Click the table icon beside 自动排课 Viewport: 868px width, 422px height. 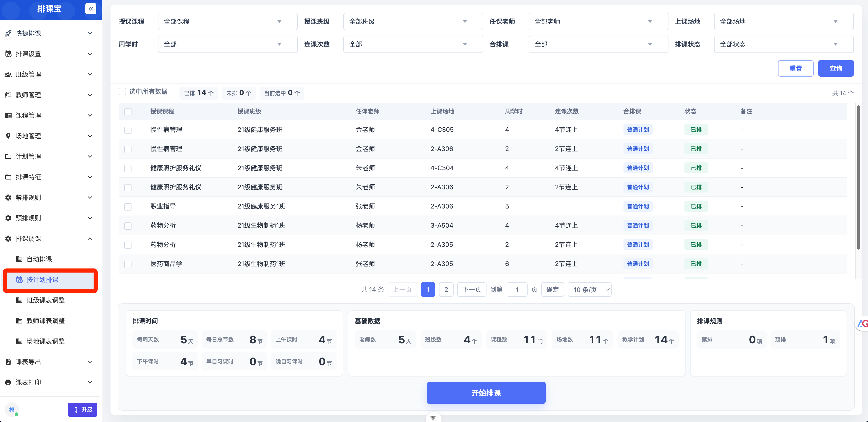point(19,259)
